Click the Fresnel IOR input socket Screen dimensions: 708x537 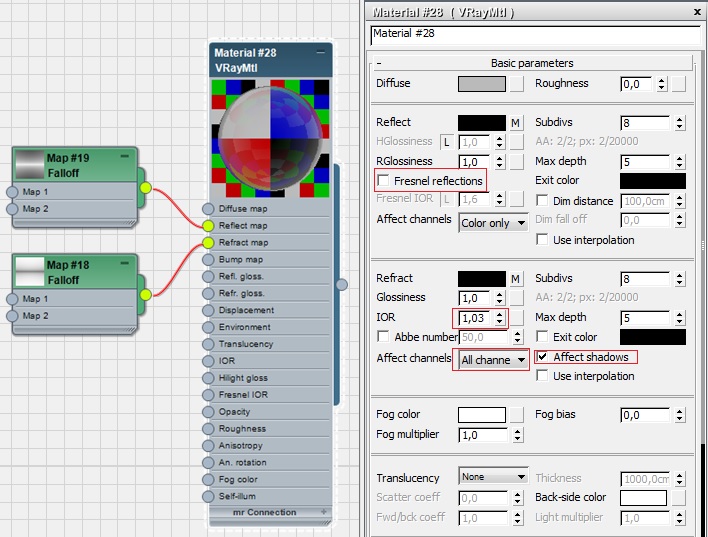208,395
